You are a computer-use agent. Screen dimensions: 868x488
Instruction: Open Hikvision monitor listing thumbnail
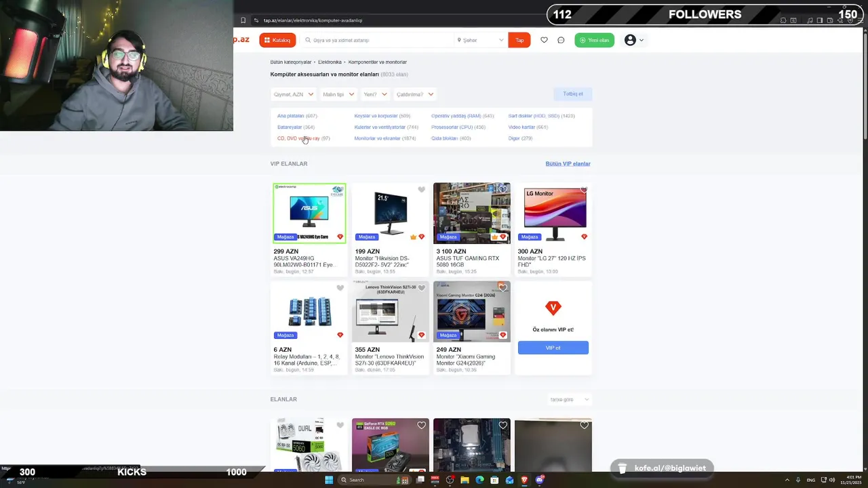391,213
